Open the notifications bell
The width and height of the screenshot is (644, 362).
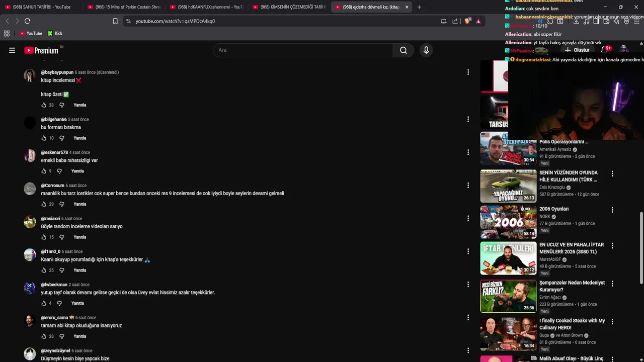coord(605,49)
